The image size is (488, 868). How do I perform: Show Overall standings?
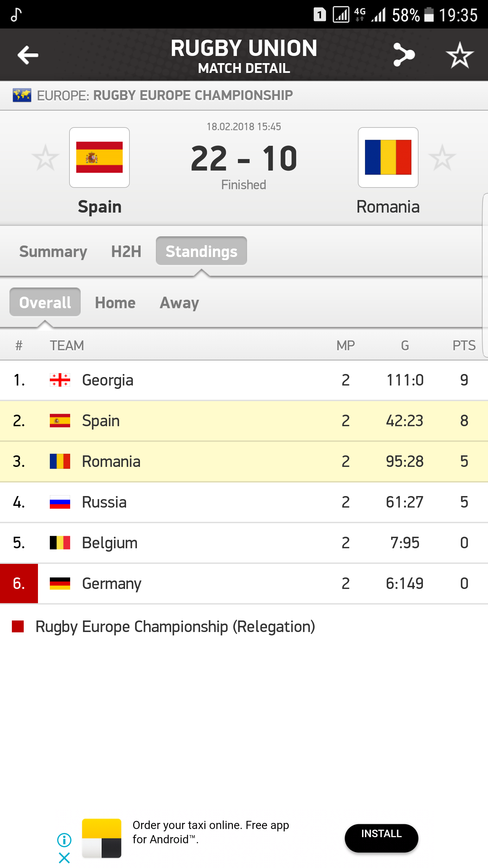click(x=45, y=302)
